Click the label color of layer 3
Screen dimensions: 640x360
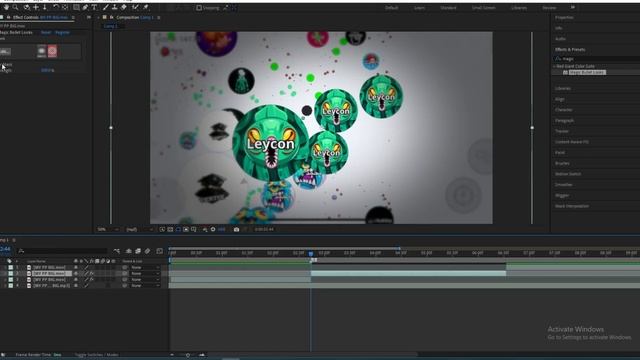(x=11, y=280)
